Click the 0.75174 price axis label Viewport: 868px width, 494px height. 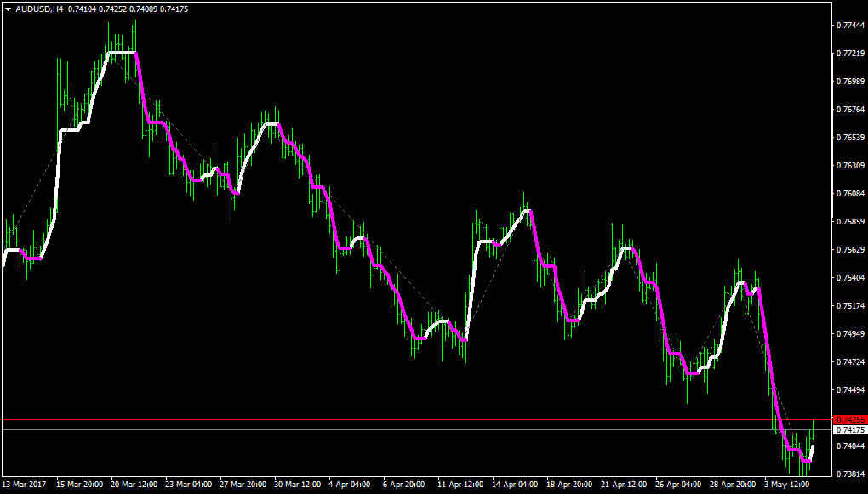pyautogui.click(x=851, y=306)
